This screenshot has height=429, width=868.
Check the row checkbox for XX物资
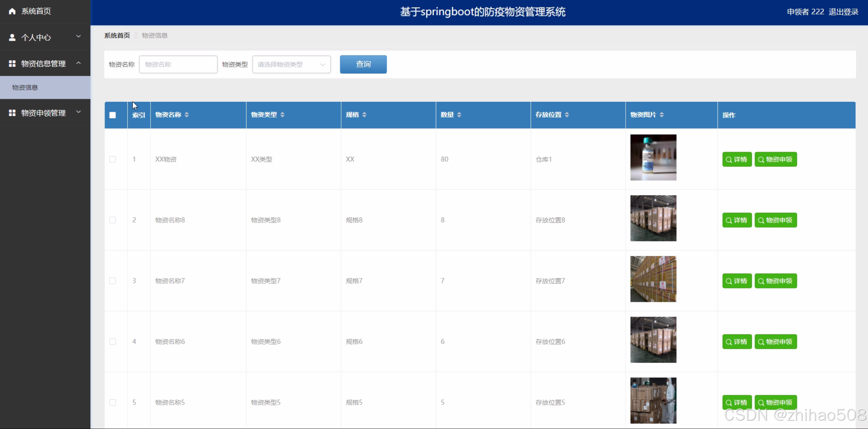[x=113, y=159]
